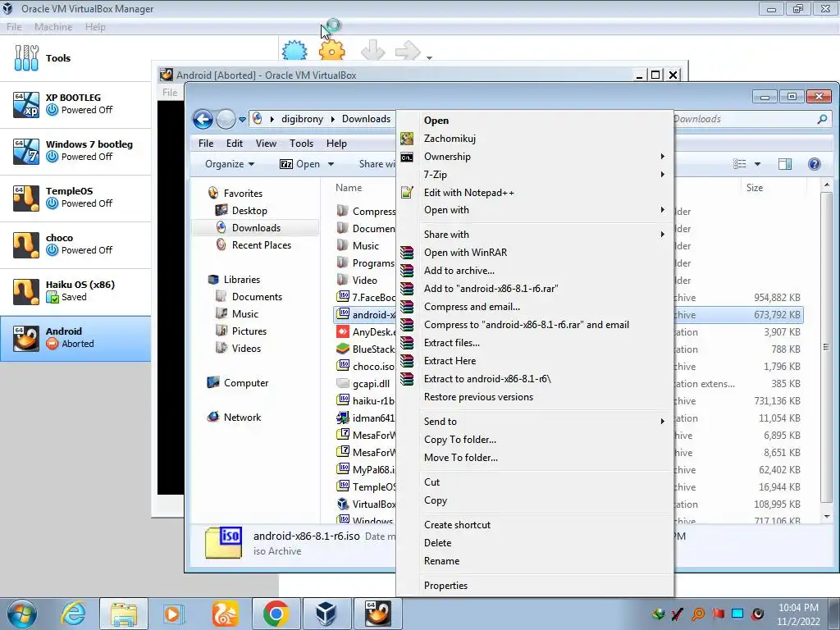The height and width of the screenshot is (630, 840).
Task: Choose Restore previous versions
Action: tap(535, 397)
